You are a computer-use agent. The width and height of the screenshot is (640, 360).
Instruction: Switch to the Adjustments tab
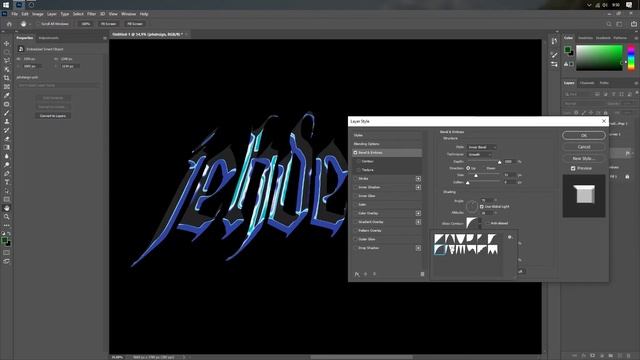[49, 38]
